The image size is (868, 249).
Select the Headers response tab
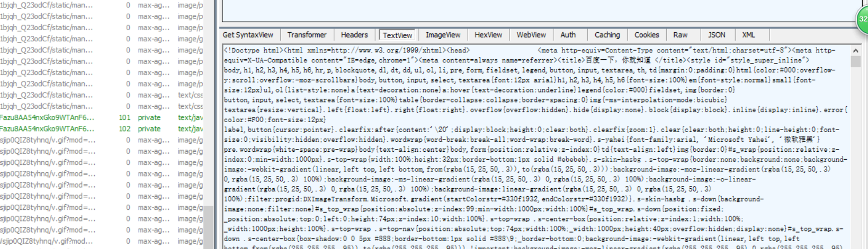click(x=354, y=35)
